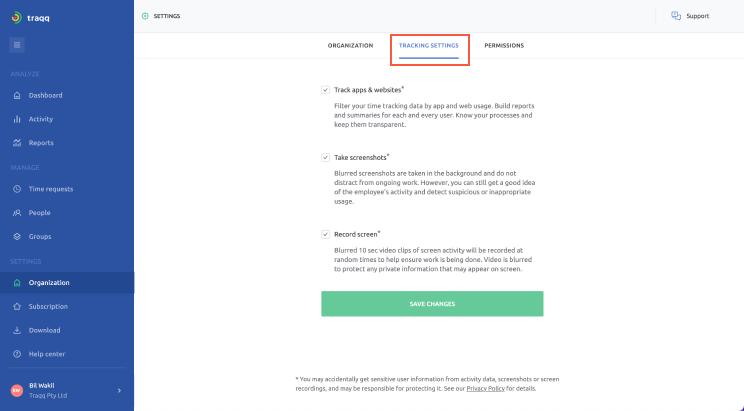Viewport: 744px width, 411px height.
Task: Open Reports via its chart icon
Action: (17, 143)
